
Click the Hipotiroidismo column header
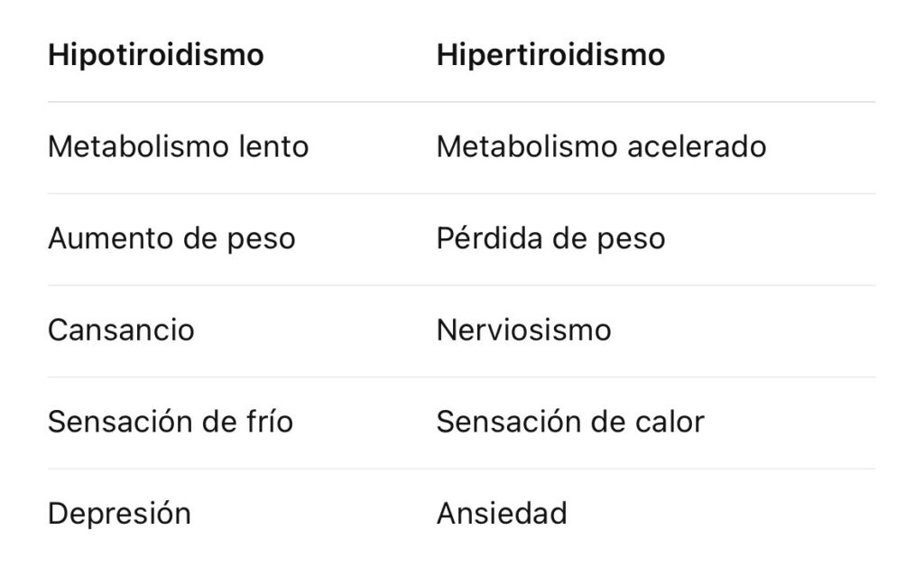155,55
